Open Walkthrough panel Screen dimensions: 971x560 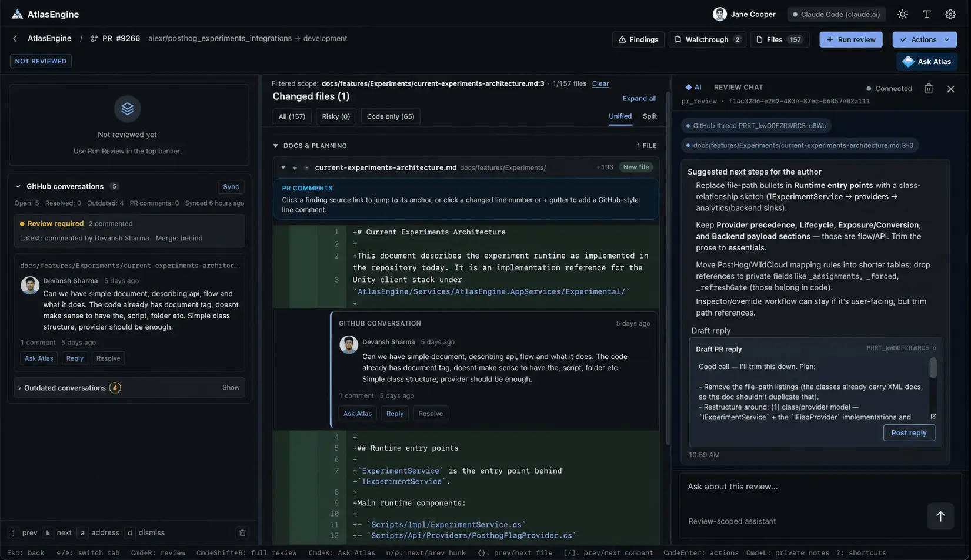[708, 39]
